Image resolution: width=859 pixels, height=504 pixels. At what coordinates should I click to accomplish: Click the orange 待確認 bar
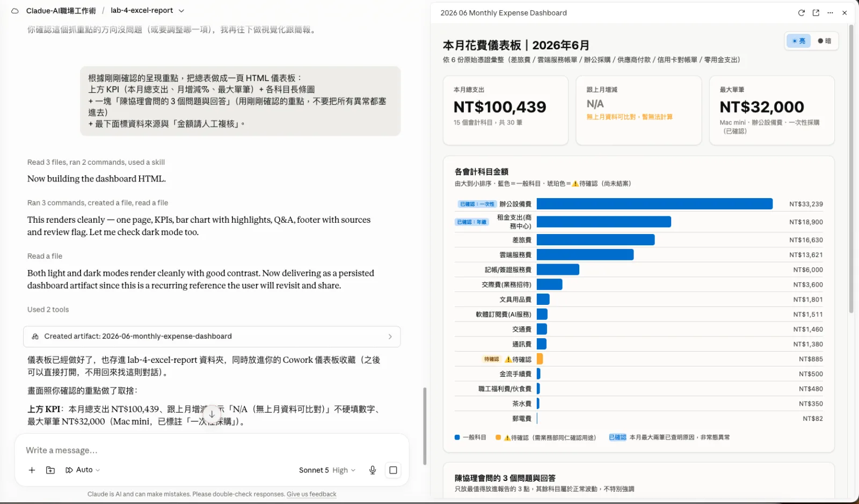540,359
